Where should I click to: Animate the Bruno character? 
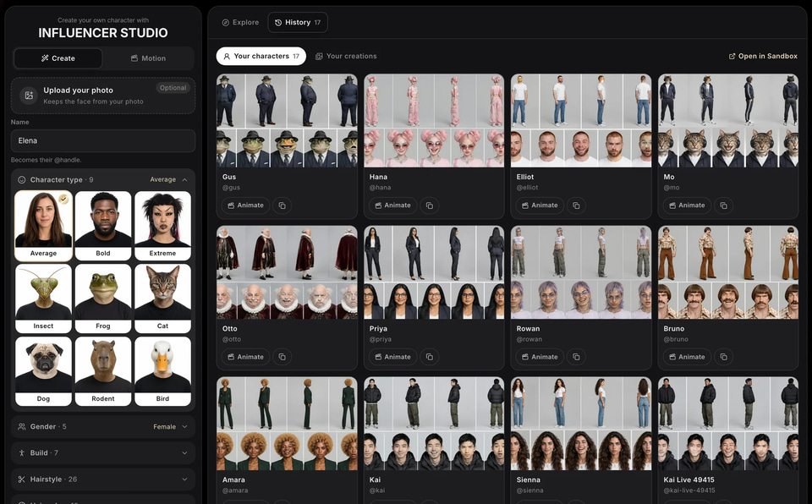point(687,357)
